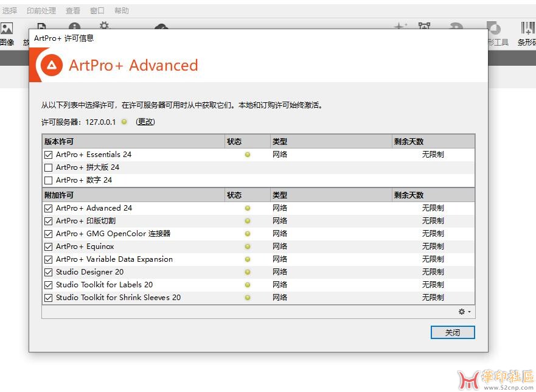The height and width of the screenshot is (392, 536).
Task: Click 无限制 cell for ArtPro+ Equinox
Action: 433,247
